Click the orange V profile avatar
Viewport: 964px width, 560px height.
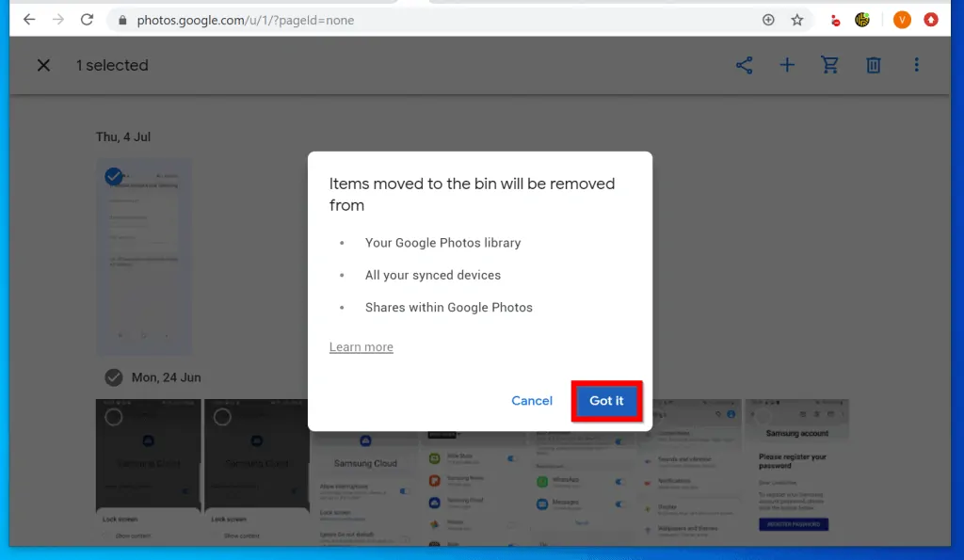(902, 20)
